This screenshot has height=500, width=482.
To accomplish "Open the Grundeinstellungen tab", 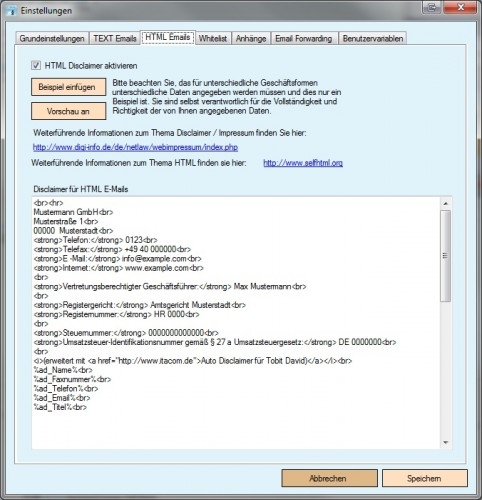I will [x=52, y=38].
